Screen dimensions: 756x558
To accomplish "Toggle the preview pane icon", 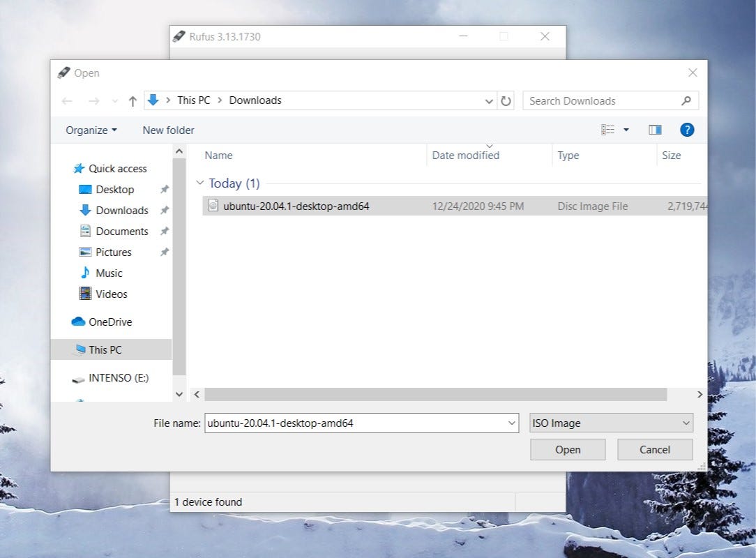I will pyautogui.click(x=655, y=130).
